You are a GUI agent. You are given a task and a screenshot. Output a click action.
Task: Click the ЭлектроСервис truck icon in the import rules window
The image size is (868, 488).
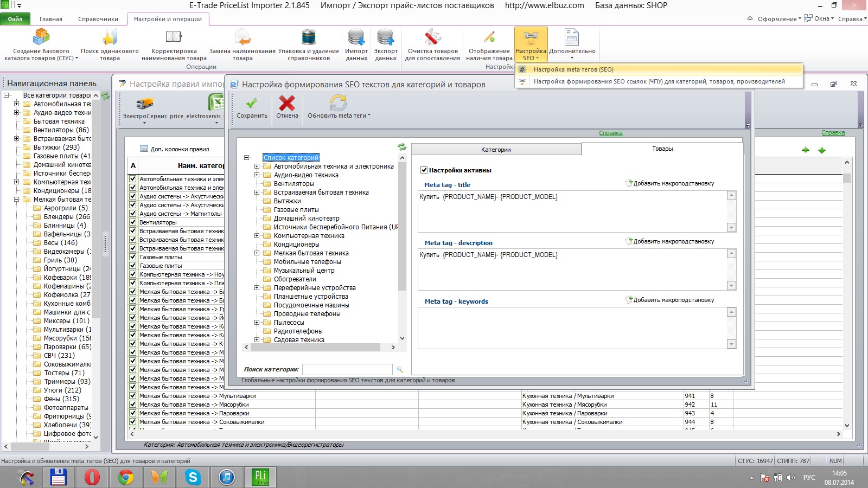pyautogui.click(x=145, y=103)
